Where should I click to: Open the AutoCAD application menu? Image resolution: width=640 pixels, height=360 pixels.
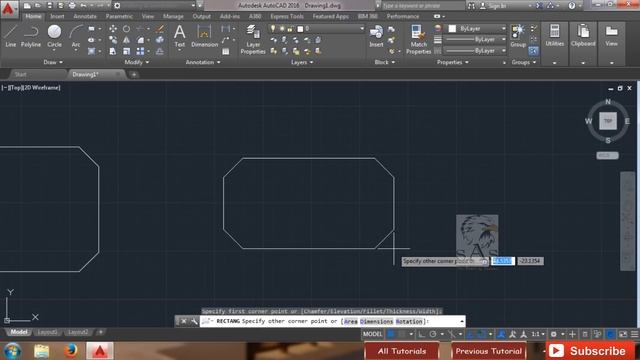pos(9,9)
